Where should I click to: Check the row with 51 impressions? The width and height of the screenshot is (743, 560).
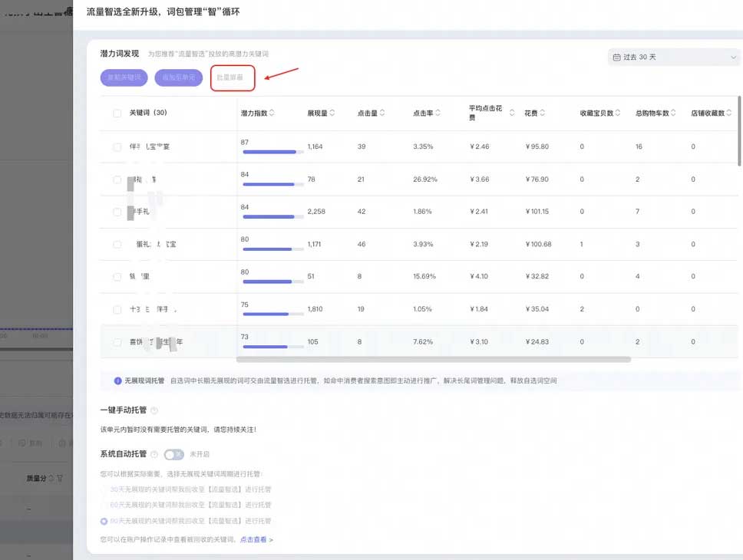pyautogui.click(x=117, y=277)
